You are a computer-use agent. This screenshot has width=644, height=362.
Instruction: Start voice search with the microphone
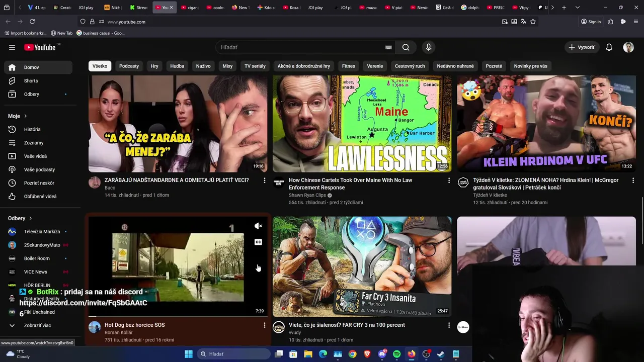(x=429, y=47)
